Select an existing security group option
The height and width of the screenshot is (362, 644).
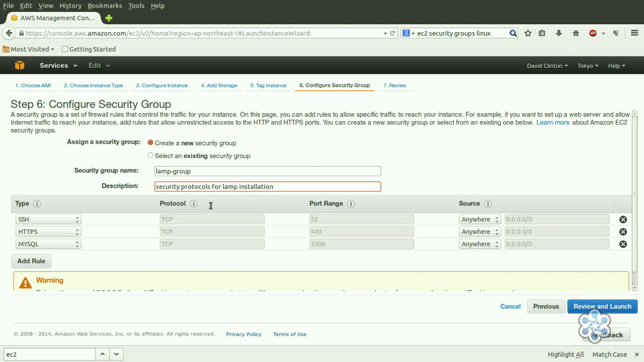tap(150, 155)
